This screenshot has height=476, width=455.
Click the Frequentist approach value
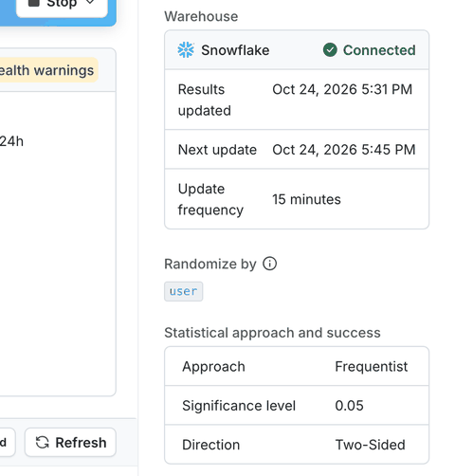pos(372,367)
